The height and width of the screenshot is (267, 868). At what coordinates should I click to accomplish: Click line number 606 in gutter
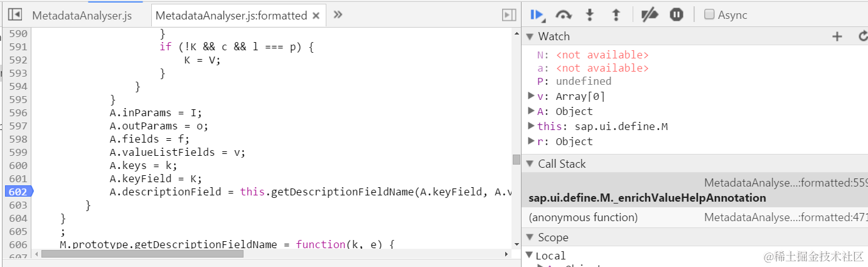tap(18, 244)
